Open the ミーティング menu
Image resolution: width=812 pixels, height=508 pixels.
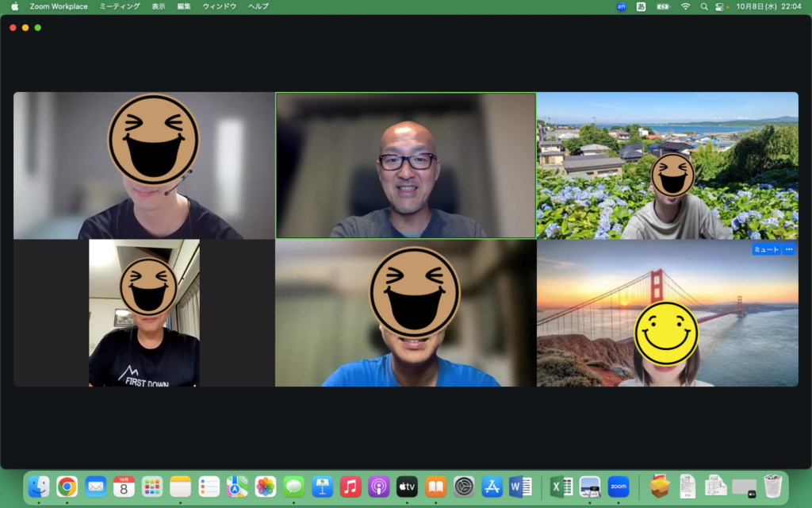[120, 6]
